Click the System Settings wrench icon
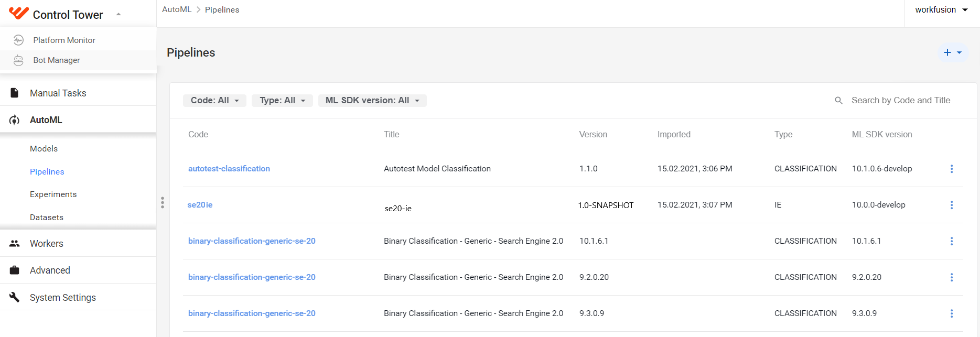980x337 pixels. pyautogui.click(x=15, y=297)
